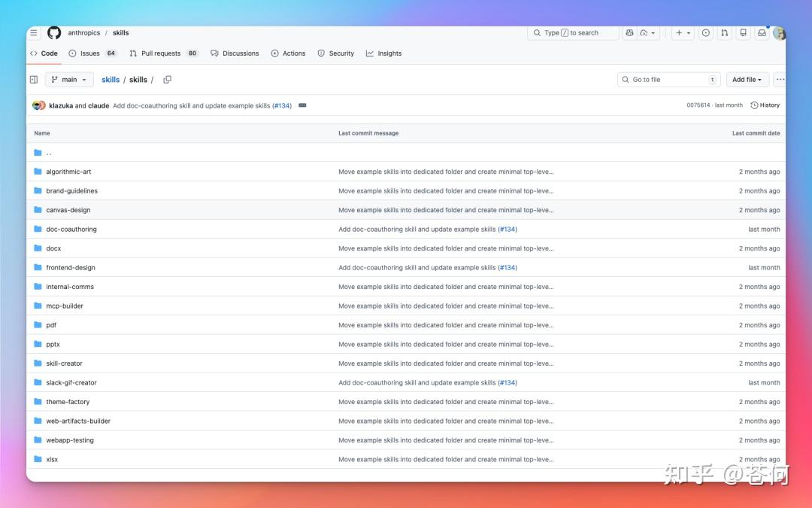The image size is (812, 508).
Task: Open more options ellipsis beside Add file
Action: 780,80
